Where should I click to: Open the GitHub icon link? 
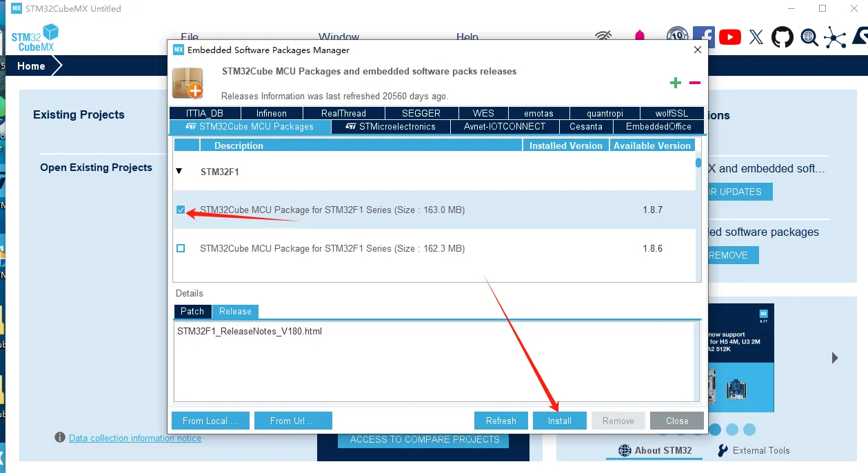click(x=782, y=37)
